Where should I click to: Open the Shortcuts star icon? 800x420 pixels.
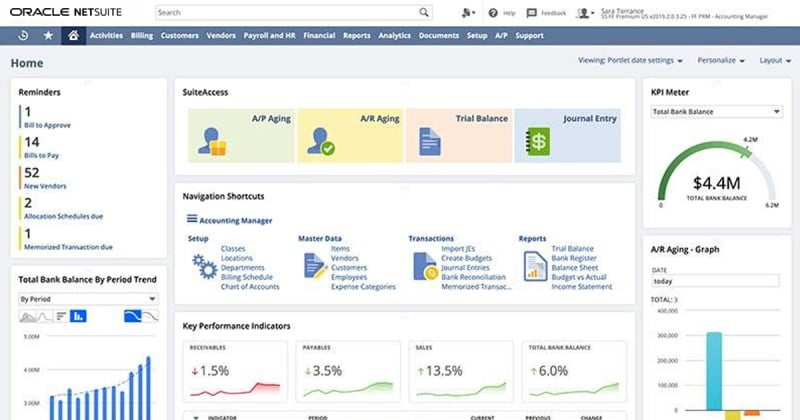(x=48, y=36)
